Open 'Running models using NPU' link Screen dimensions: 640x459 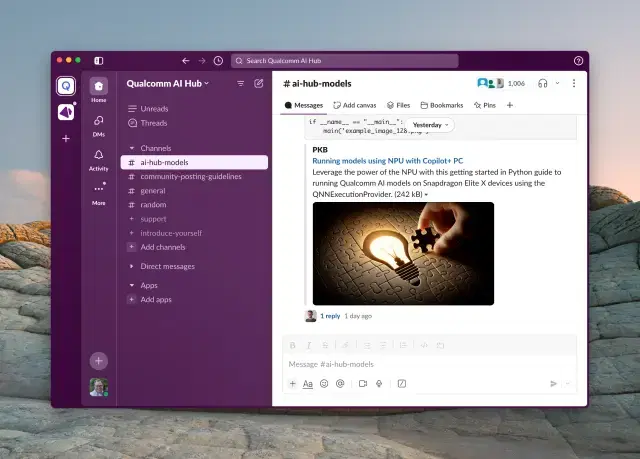click(389, 160)
